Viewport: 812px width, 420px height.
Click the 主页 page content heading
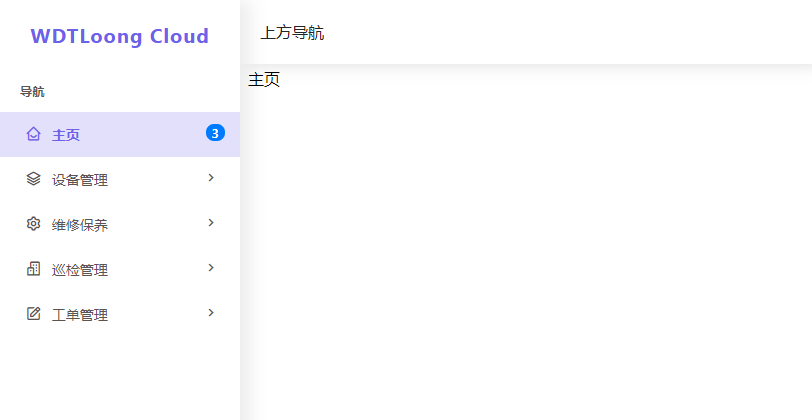pos(264,80)
